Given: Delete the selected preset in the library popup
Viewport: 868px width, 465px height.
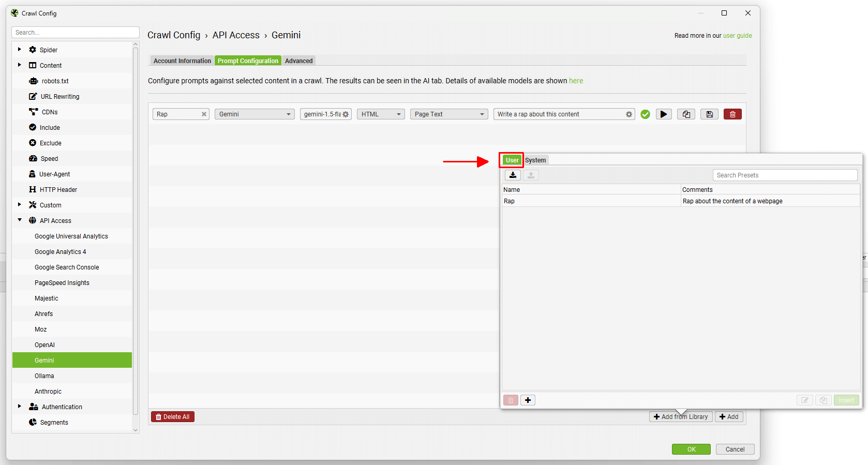Looking at the screenshot, I should point(511,400).
